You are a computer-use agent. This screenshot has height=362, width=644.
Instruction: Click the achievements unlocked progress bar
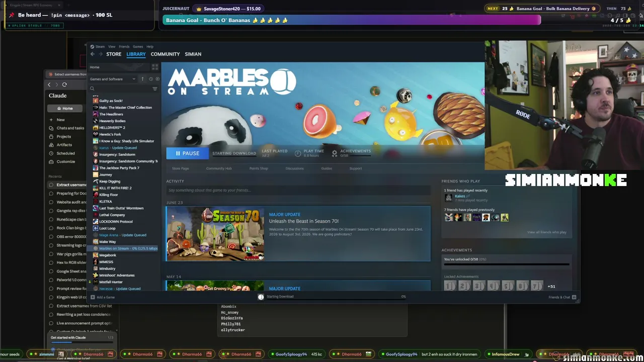(x=506, y=264)
